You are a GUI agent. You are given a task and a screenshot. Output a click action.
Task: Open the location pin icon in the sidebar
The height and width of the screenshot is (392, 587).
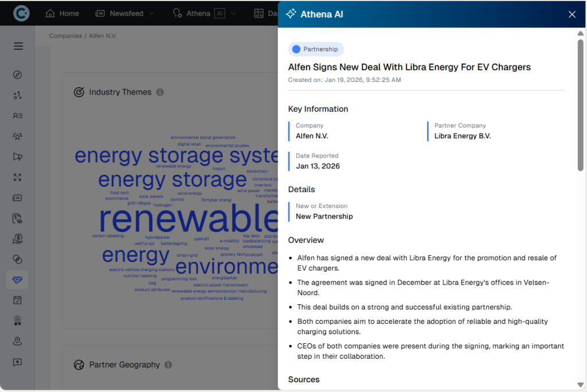17,342
